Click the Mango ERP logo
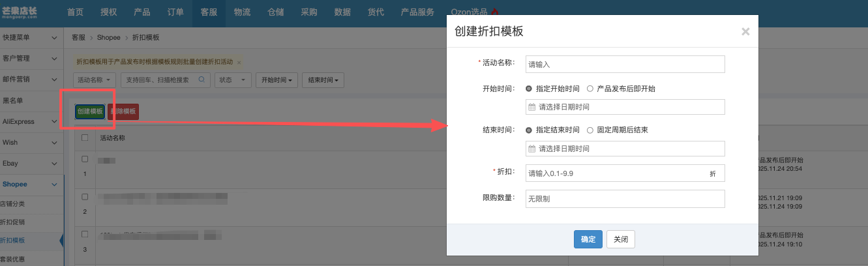 (x=28, y=11)
